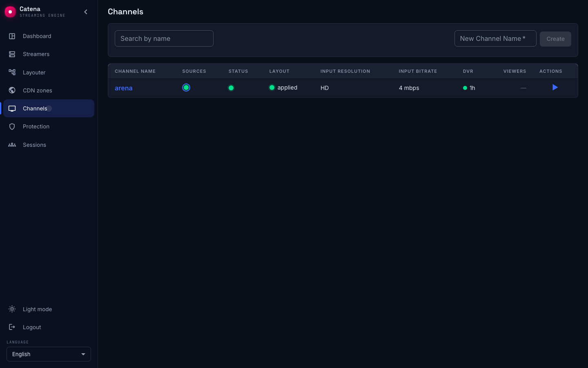Click the Input Resolution column header

[345, 71]
